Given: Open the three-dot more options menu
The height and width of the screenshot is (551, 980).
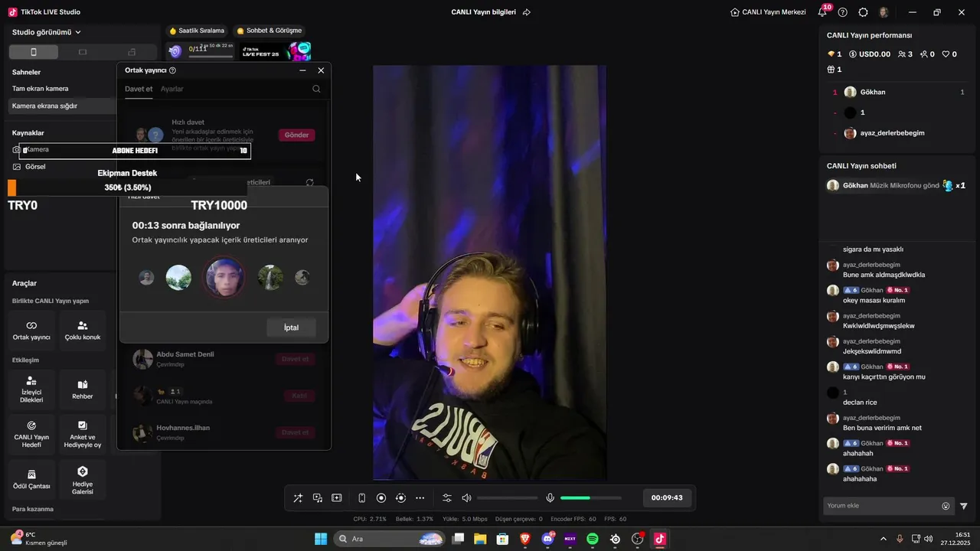Looking at the screenshot, I should 420,498.
